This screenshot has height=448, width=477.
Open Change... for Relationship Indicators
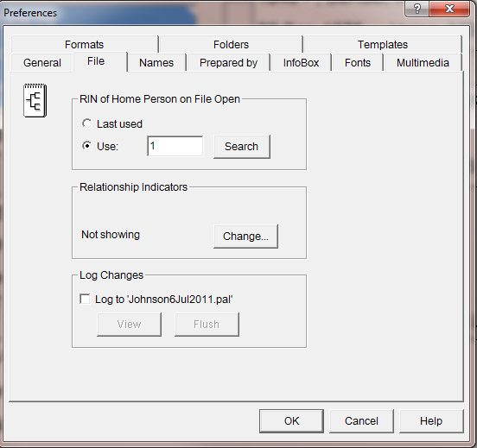click(x=245, y=237)
